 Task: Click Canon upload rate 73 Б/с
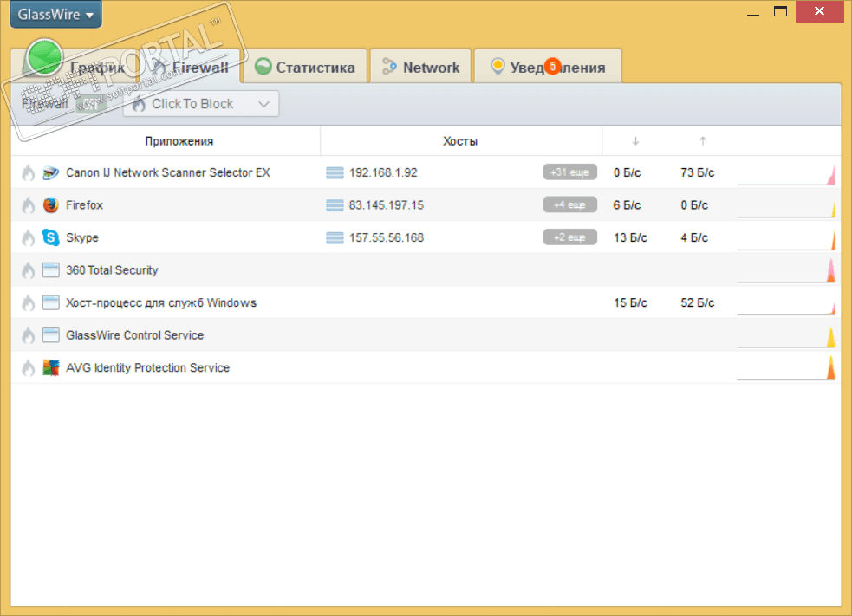(x=698, y=172)
